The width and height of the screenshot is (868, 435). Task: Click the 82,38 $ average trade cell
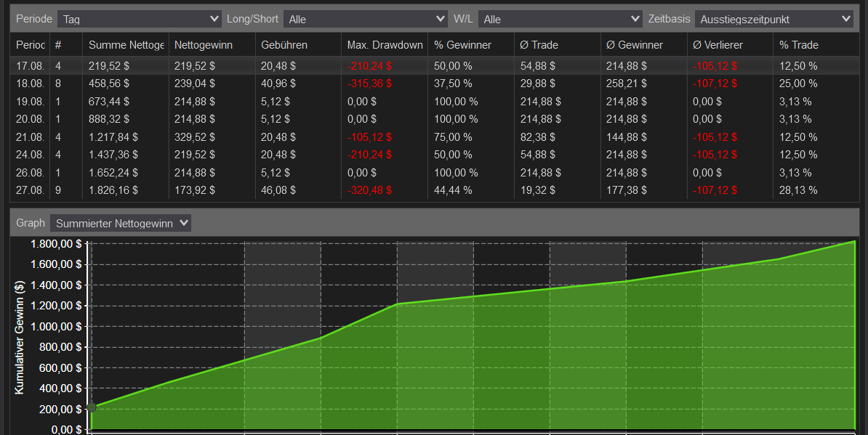538,137
